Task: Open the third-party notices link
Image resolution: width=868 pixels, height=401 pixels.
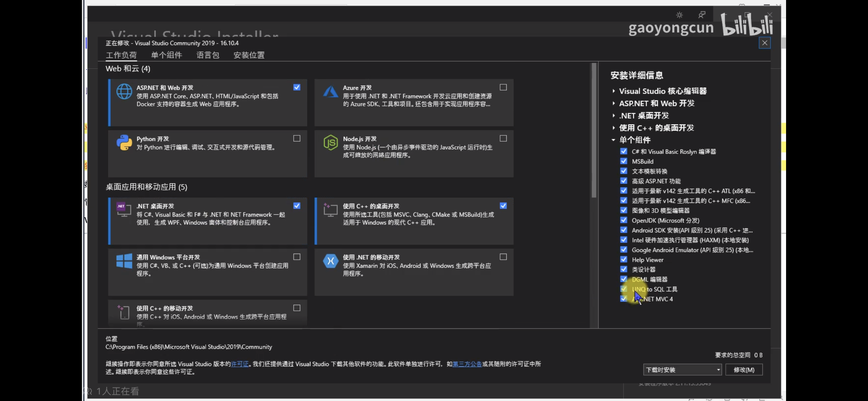Action: point(467,364)
